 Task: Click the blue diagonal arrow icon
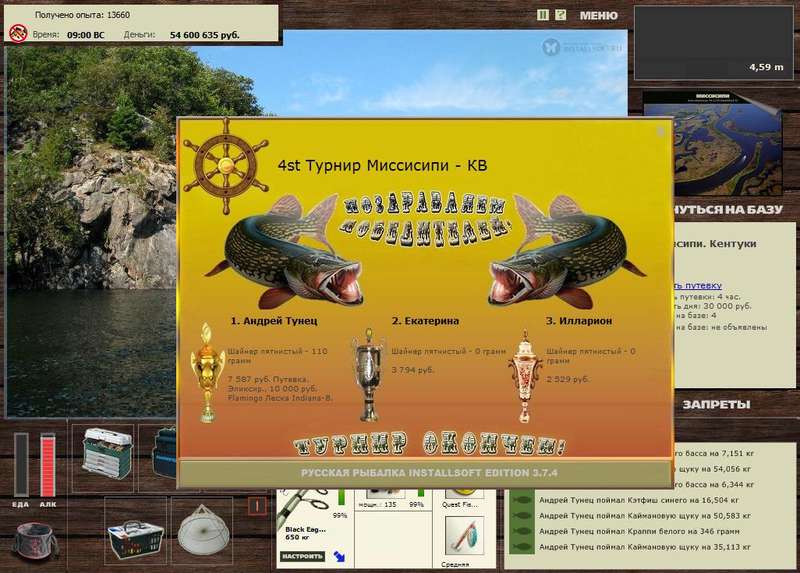click(x=339, y=556)
